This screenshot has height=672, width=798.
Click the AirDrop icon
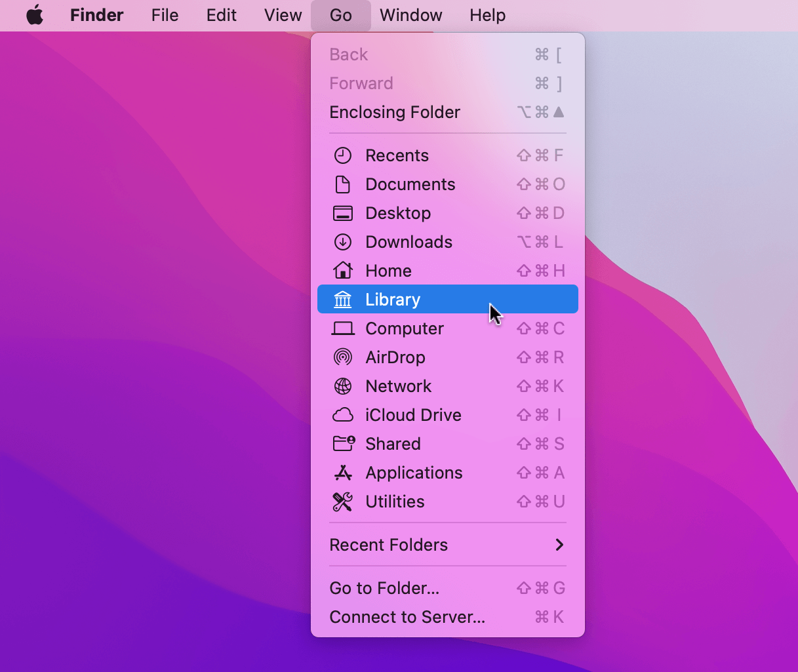(343, 357)
